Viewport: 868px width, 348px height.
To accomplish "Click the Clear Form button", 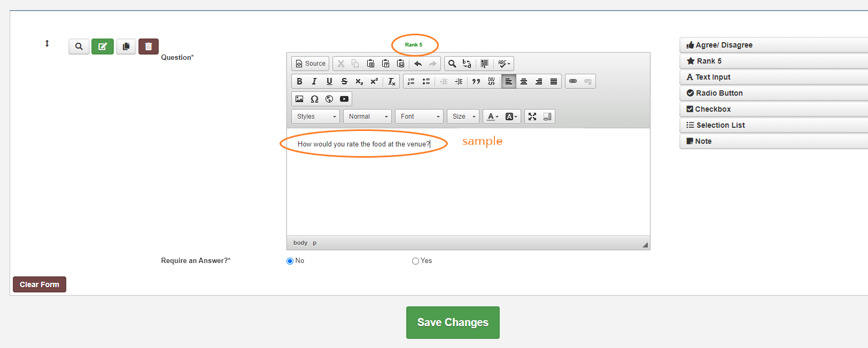I will click(40, 284).
